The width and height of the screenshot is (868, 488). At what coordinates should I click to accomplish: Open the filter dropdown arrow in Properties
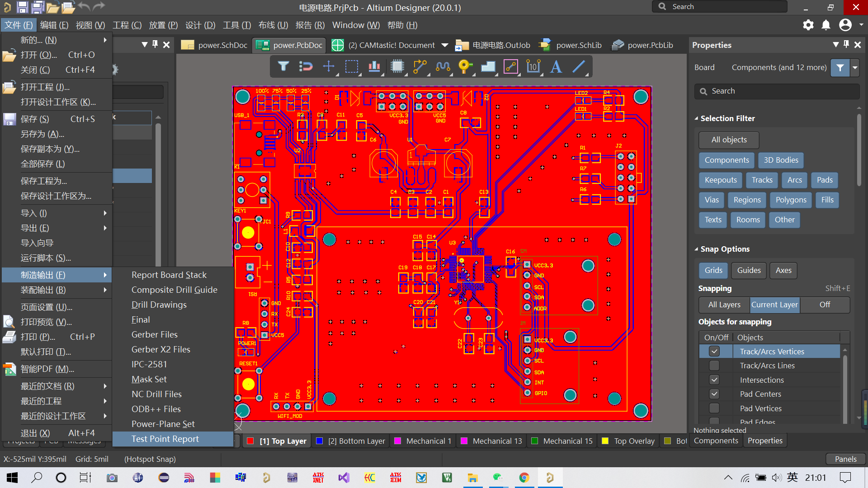pyautogui.click(x=855, y=68)
